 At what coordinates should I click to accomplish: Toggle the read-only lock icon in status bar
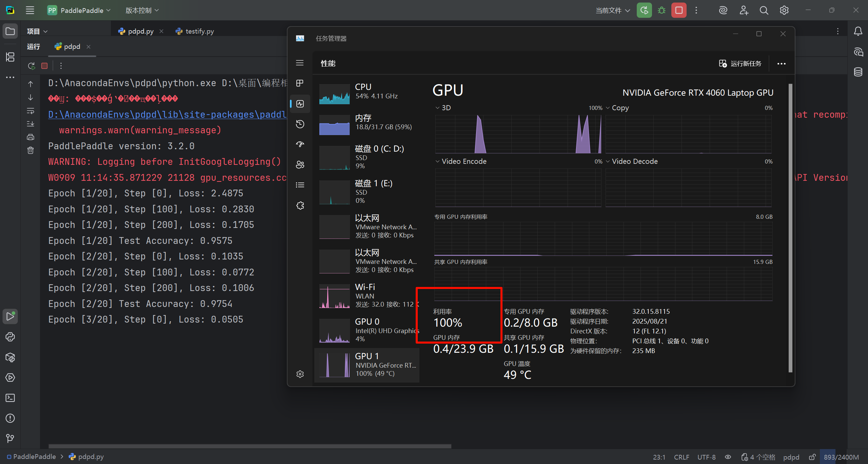click(x=812, y=457)
